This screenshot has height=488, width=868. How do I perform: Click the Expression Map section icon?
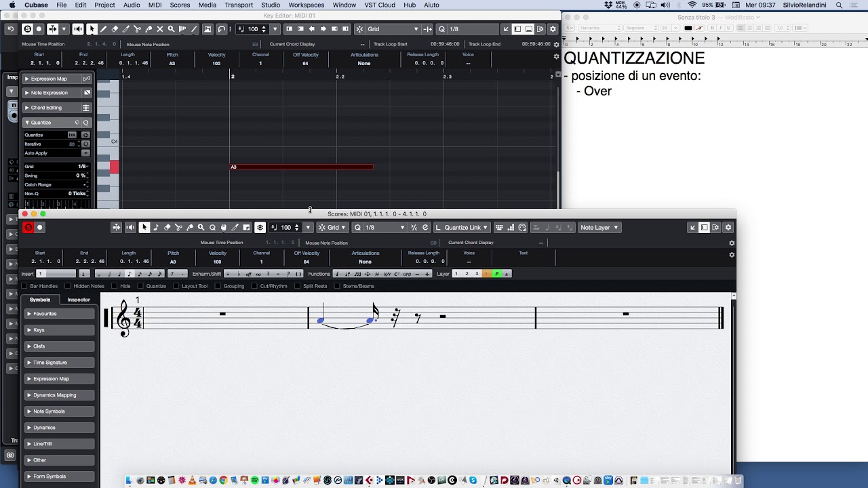point(86,79)
